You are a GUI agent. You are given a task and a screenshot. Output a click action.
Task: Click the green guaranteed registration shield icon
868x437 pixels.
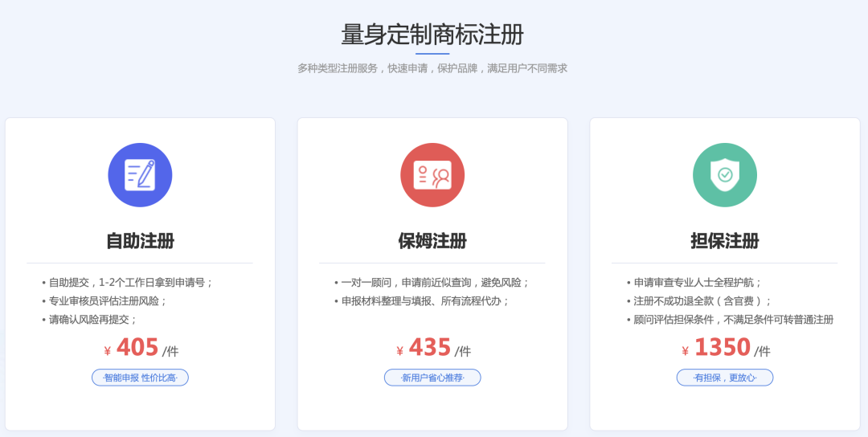(725, 175)
